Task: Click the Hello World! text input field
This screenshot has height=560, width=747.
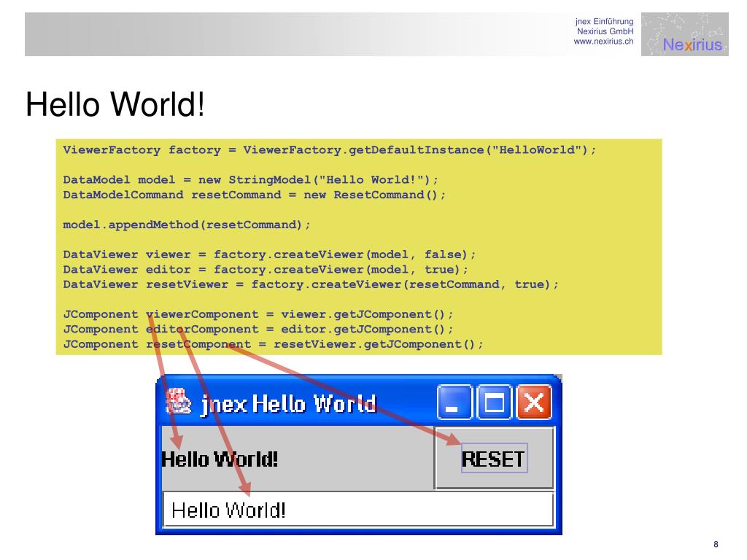Action: click(x=358, y=510)
